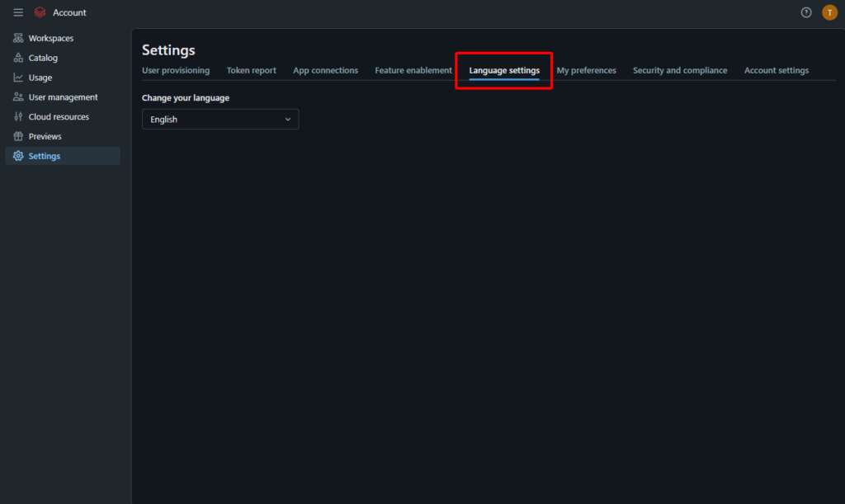Open the App connections tab
The width and height of the screenshot is (845, 504).
[325, 71]
